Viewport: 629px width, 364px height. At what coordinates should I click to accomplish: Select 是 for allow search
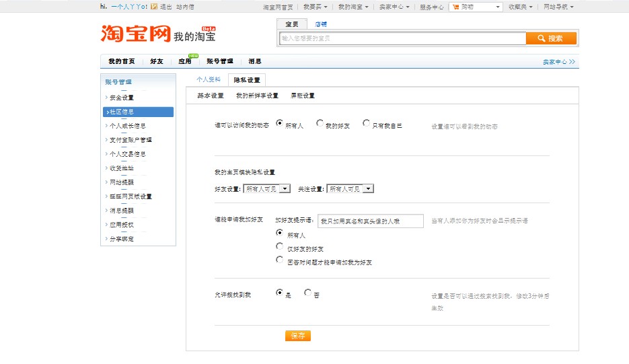point(279,293)
